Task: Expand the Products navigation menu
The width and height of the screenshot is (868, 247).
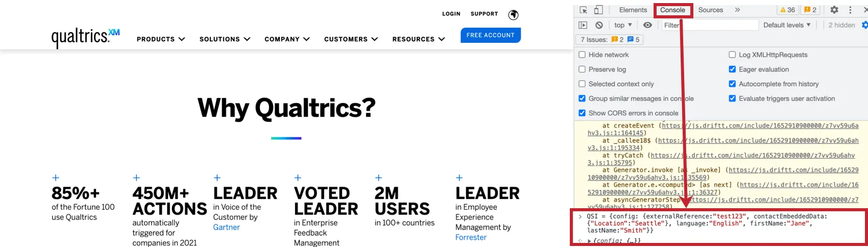Action: 160,39
